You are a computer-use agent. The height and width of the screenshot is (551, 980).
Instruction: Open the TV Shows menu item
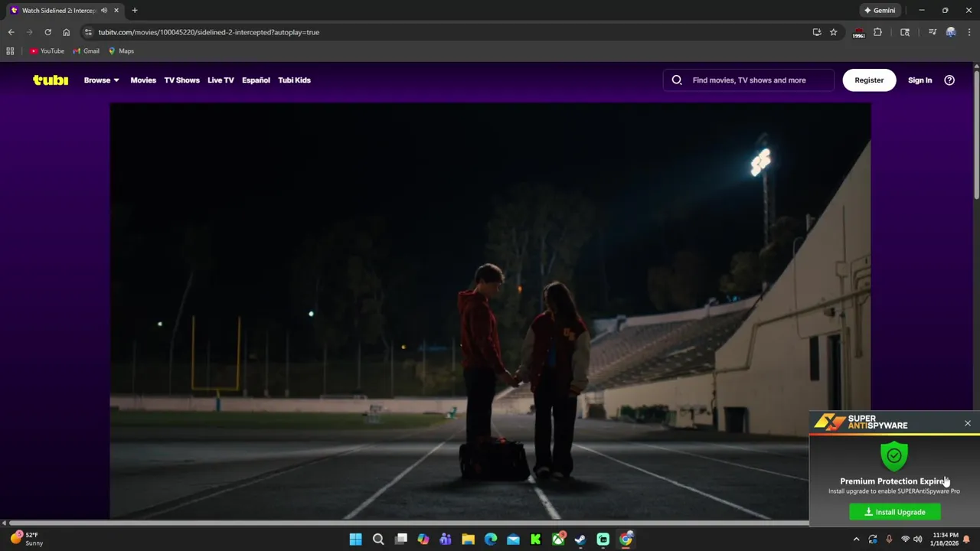(x=181, y=80)
